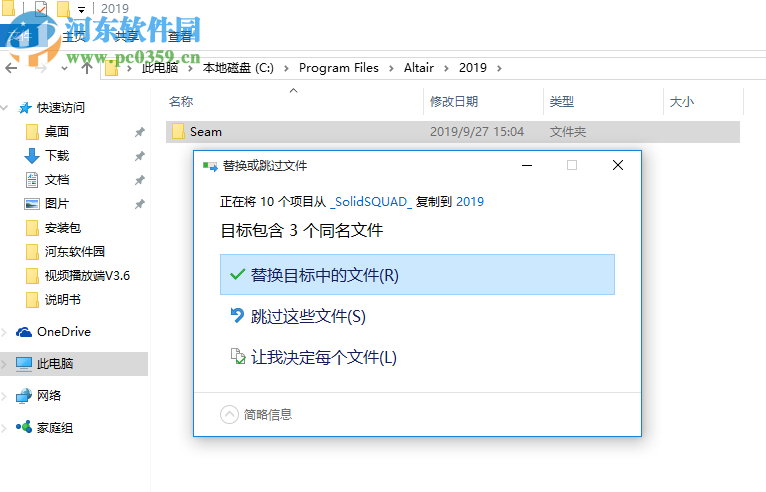Minimize the 替换或跳过文件 dialog
The image size is (766, 492).
pyautogui.click(x=527, y=166)
